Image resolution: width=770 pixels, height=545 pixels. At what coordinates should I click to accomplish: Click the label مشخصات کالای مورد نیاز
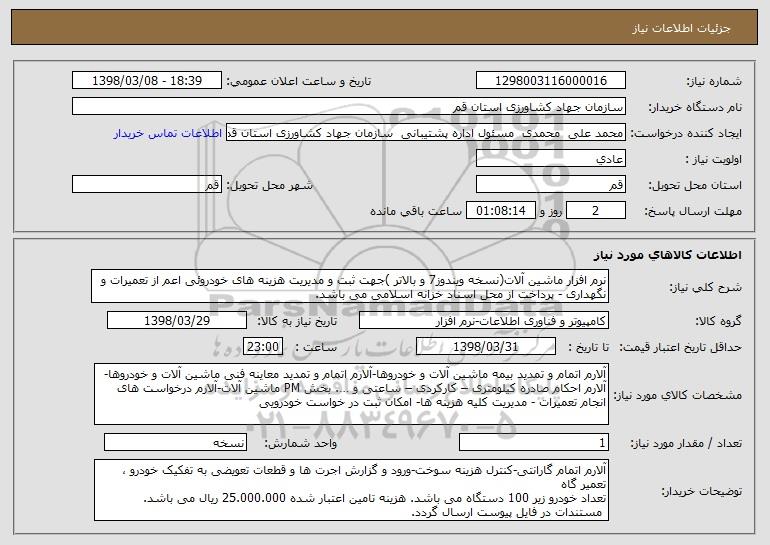point(678,395)
